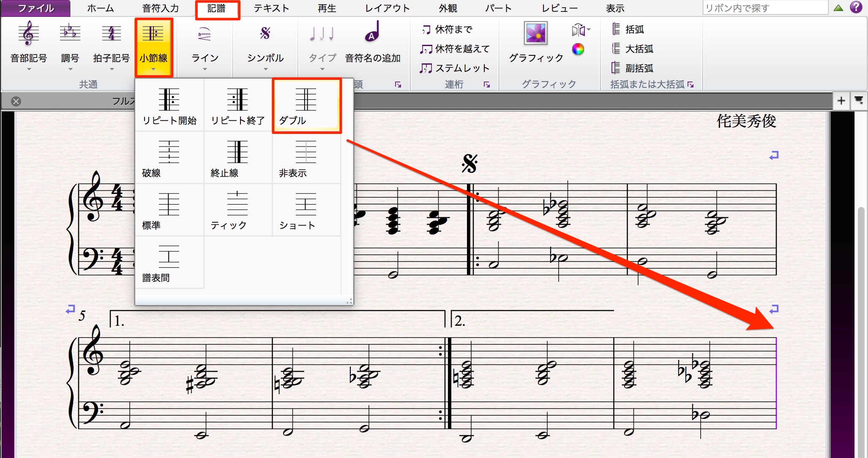Collapse the ribbon with green triangle
The height and width of the screenshot is (458, 868).
[839, 8]
